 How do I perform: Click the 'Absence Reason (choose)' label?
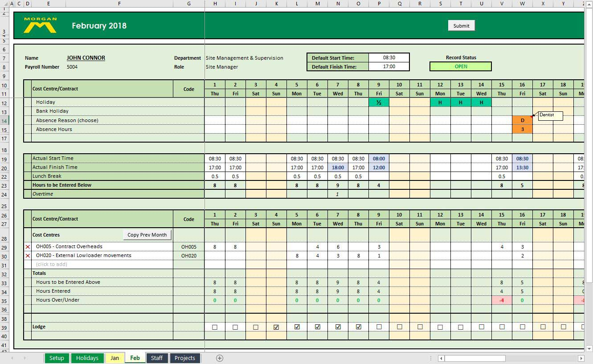[x=67, y=120]
